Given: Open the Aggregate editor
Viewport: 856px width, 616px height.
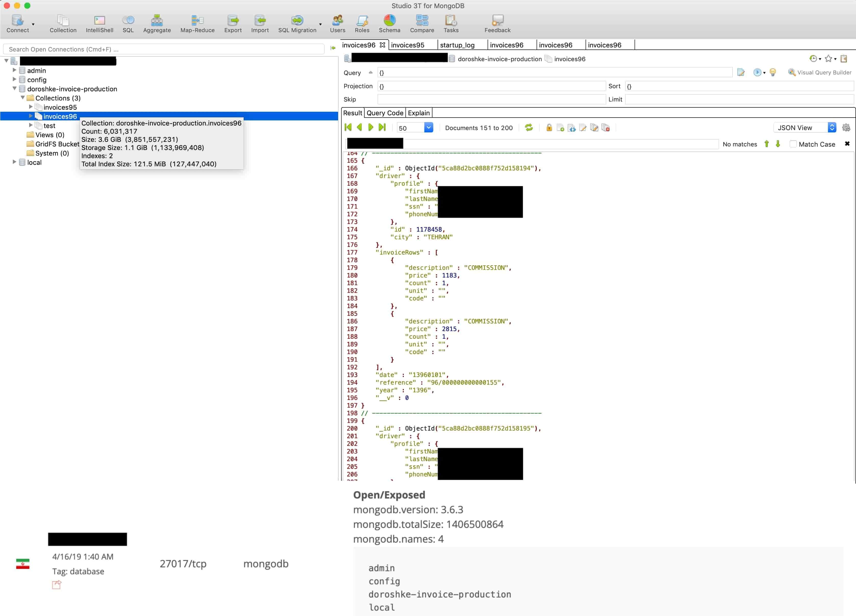Looking at the screenshot, I should click(x=157, y=23).
